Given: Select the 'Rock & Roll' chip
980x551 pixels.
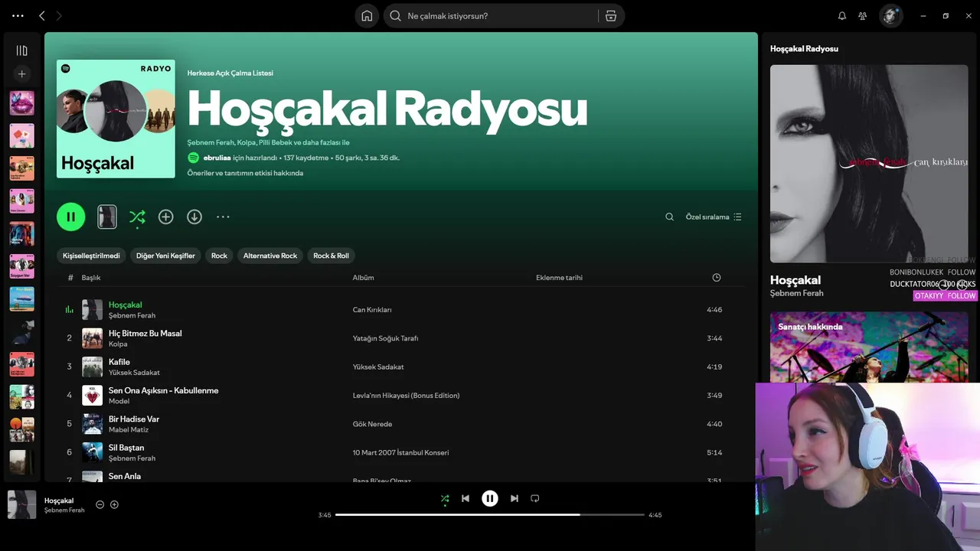Looking at the screenshot, I should click(x=331, y=256).
